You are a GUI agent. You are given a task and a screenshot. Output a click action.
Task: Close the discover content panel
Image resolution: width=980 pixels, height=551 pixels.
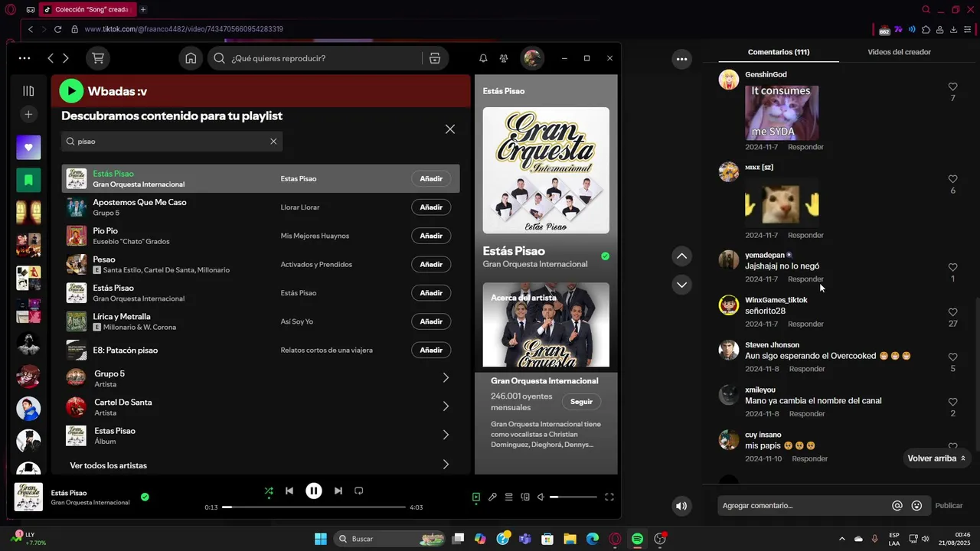click(x=450, y=129)
